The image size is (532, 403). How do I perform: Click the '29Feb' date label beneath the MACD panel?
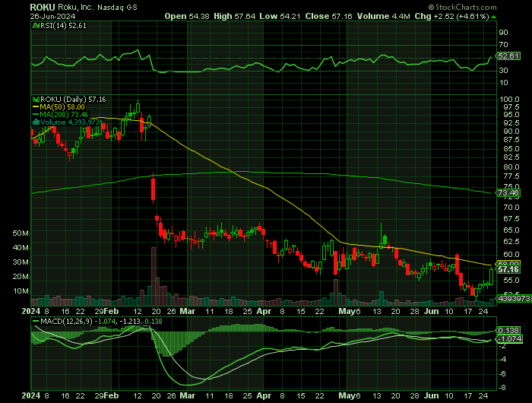[107, 396]
